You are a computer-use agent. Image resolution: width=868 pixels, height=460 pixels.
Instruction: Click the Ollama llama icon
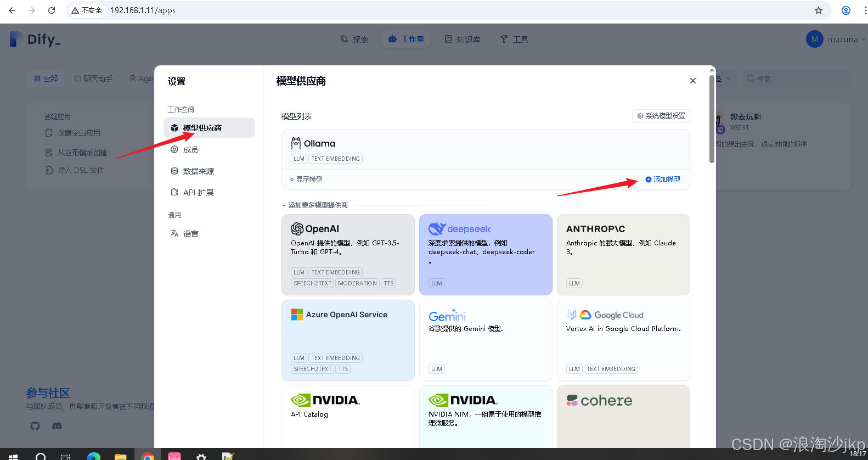296,143
